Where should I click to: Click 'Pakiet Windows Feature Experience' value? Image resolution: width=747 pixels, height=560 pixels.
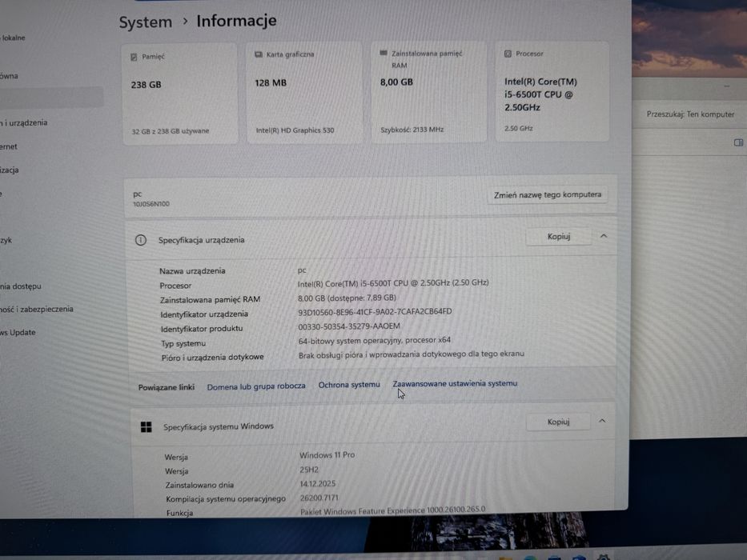pyautogui.click(x=393, y=510)
